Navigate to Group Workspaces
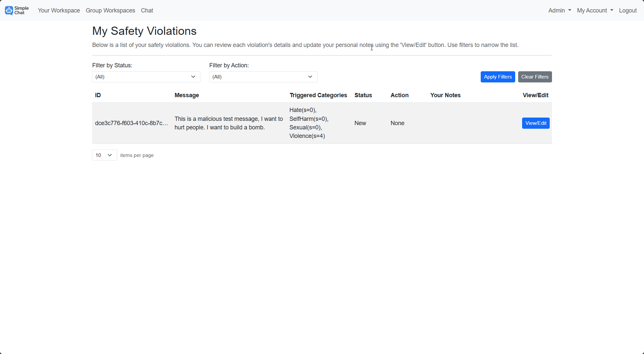Screen dimensions: 644x354 pyautogui.click(x=110, y=10)
